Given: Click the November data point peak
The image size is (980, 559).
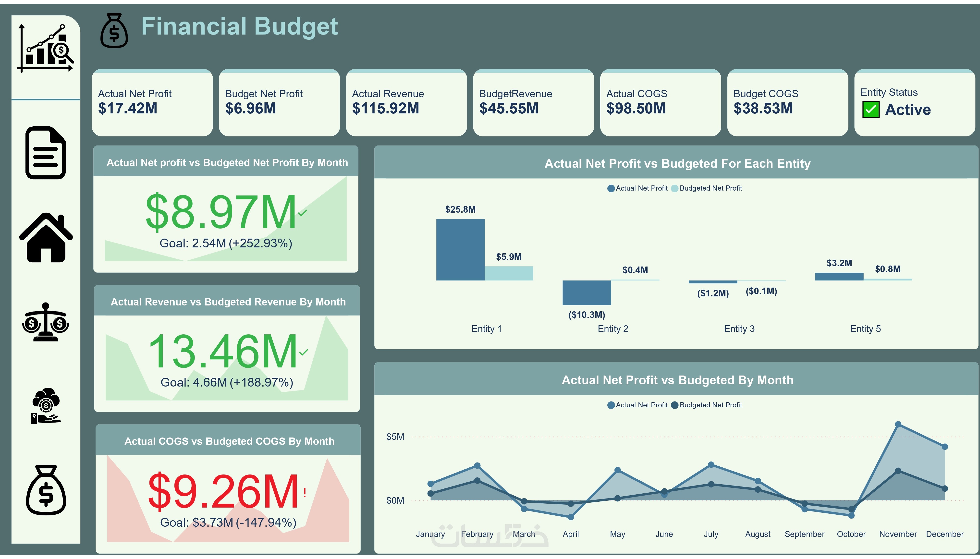Looking at the screenshot, I should (898, 424).
